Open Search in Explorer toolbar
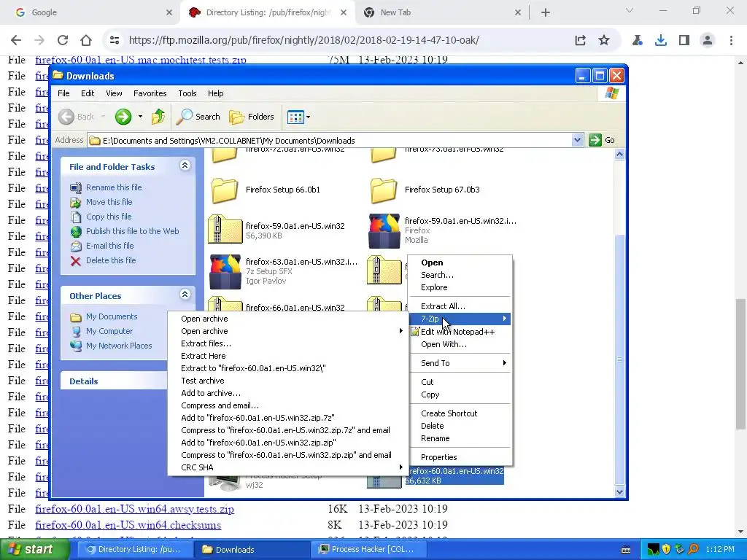The height and width of the screenshot is (560, 747). (x=198, y=117)
